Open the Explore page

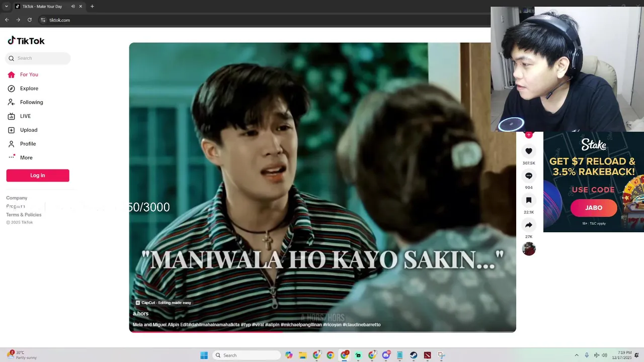tap(23, 88)
